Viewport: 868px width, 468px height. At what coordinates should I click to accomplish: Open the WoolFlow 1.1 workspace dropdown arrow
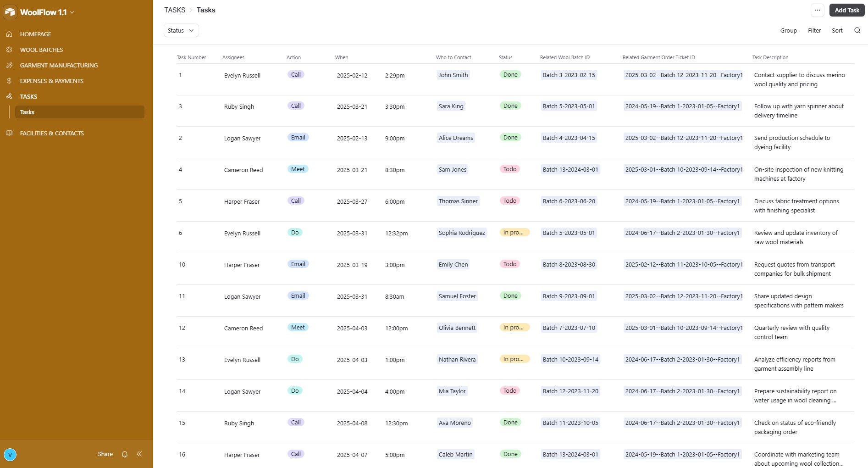coord(72,12)
